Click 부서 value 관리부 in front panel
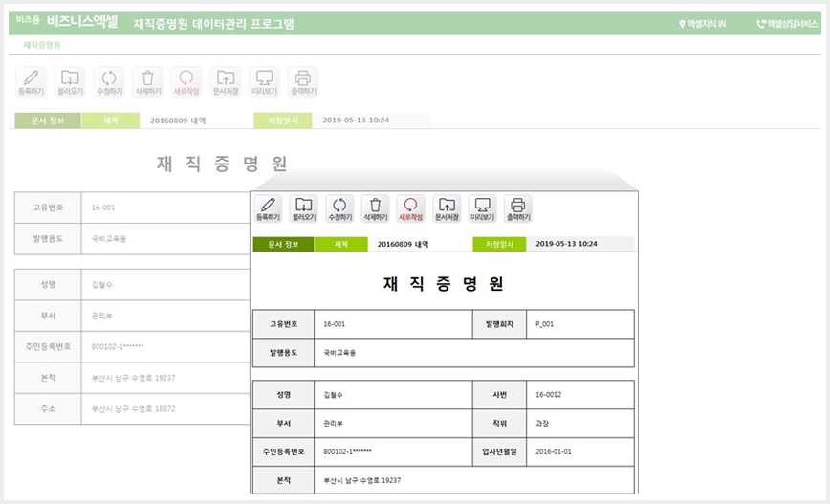Image resolution: width=830 pixels, height=504 pixels. click(x=333, y=424)
